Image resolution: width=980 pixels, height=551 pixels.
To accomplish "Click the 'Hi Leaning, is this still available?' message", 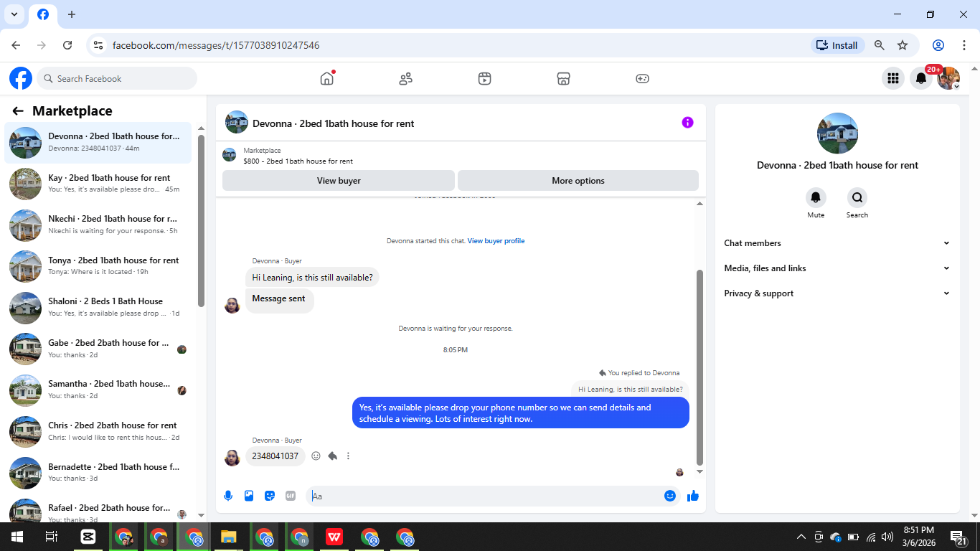I will point(312,278).
